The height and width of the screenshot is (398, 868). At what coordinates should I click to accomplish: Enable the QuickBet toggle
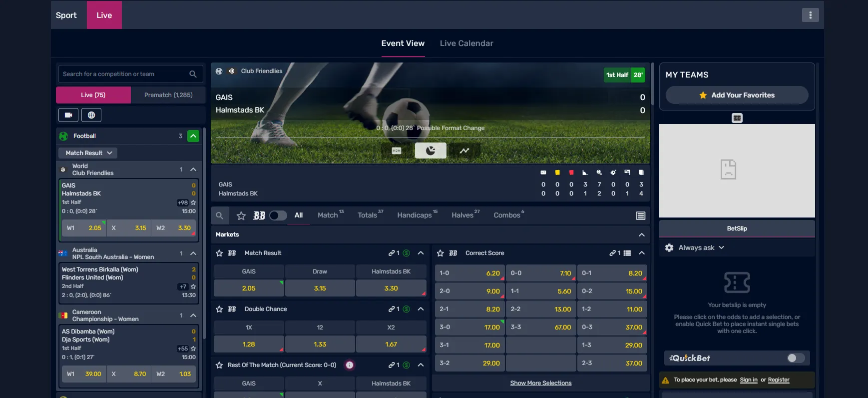pos(796,358)
